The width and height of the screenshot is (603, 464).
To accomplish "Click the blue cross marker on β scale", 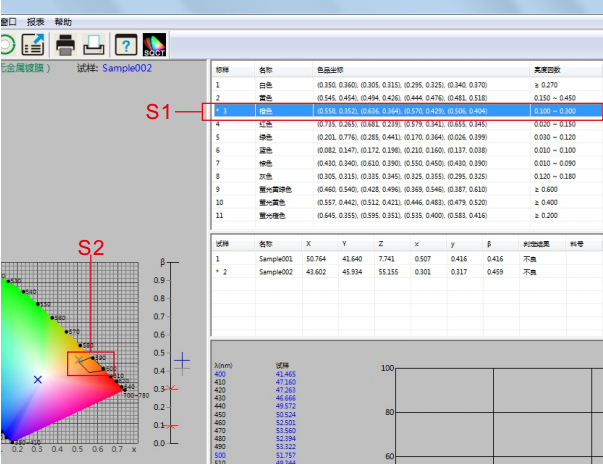I will pos(182,361).
